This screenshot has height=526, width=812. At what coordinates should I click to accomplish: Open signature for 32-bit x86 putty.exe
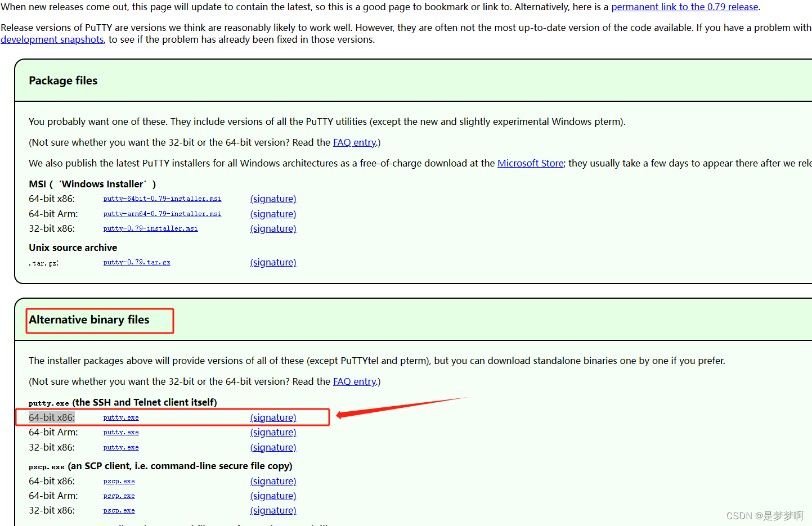pos(273,447)
